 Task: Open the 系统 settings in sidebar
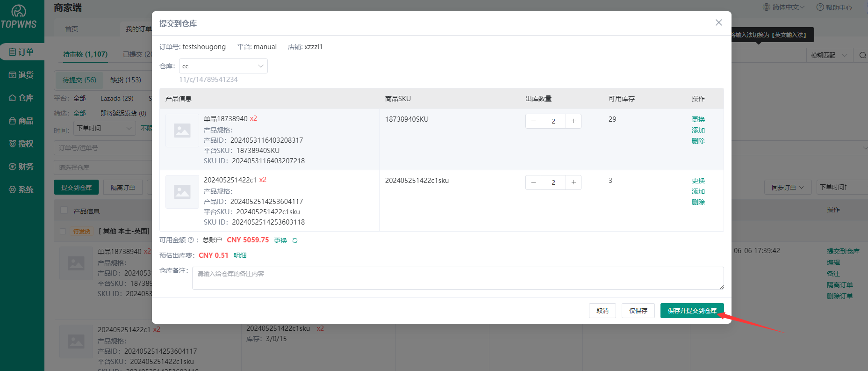[22, 189]
